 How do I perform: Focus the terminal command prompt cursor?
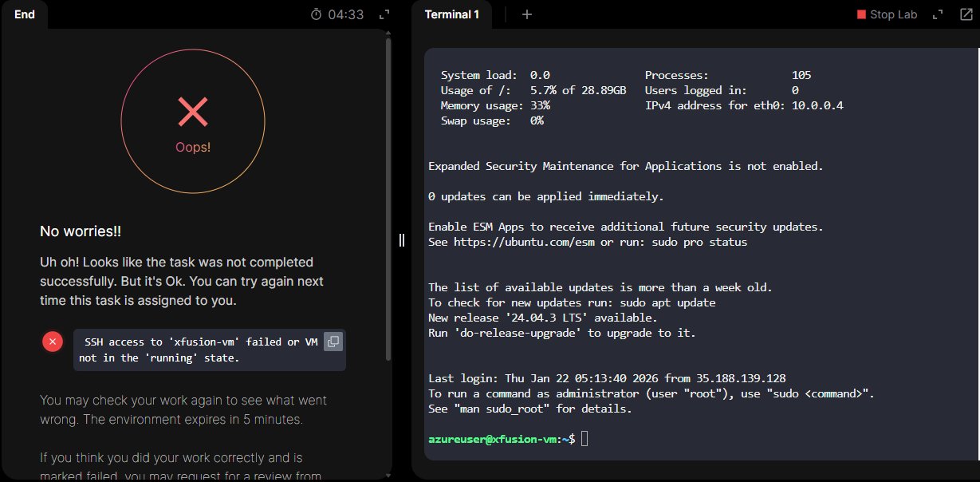(x=584, y=439)
